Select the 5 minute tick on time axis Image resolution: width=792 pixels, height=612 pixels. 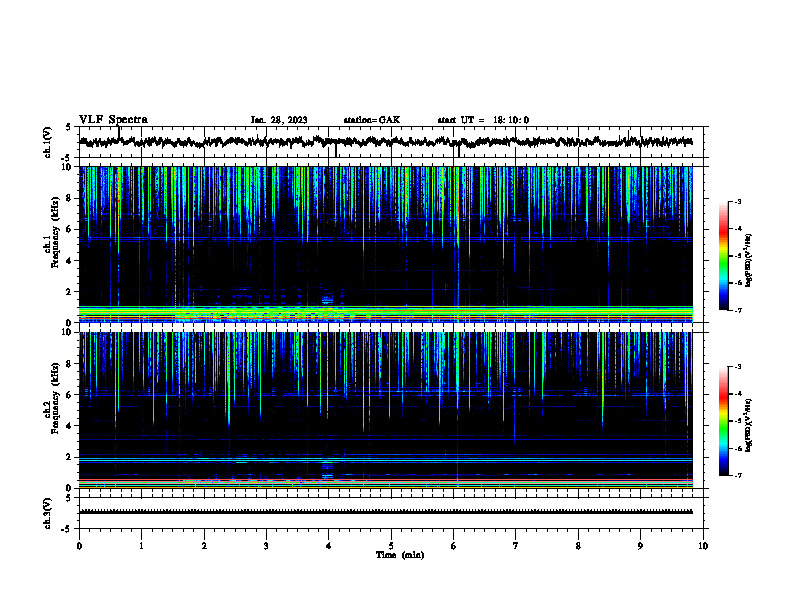click(x=391, y=546)
